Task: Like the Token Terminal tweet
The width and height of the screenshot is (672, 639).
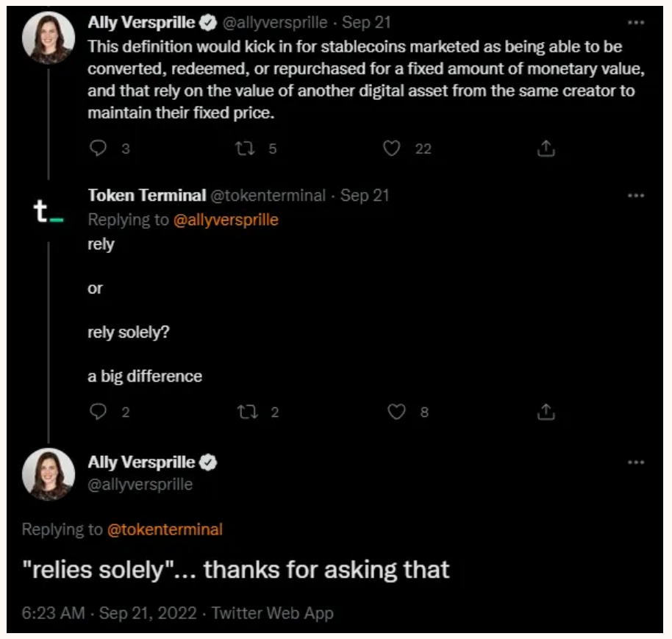Action: coord(397,412)
